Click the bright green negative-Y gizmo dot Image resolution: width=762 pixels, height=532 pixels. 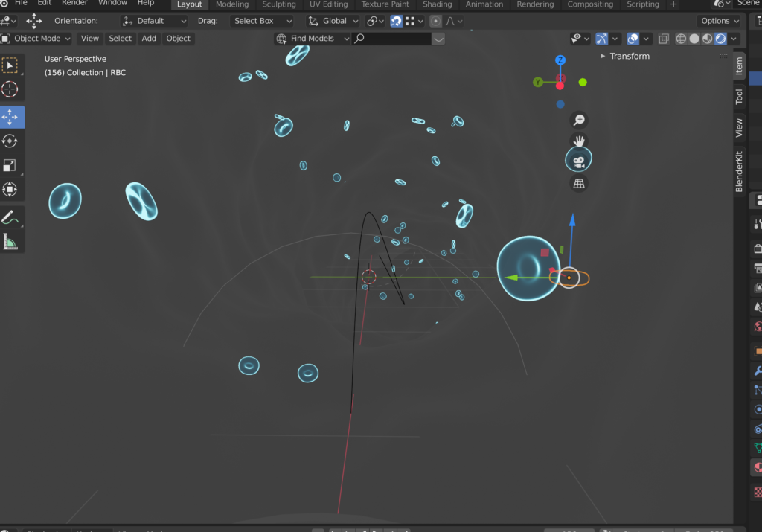click(x=583, y=82)
